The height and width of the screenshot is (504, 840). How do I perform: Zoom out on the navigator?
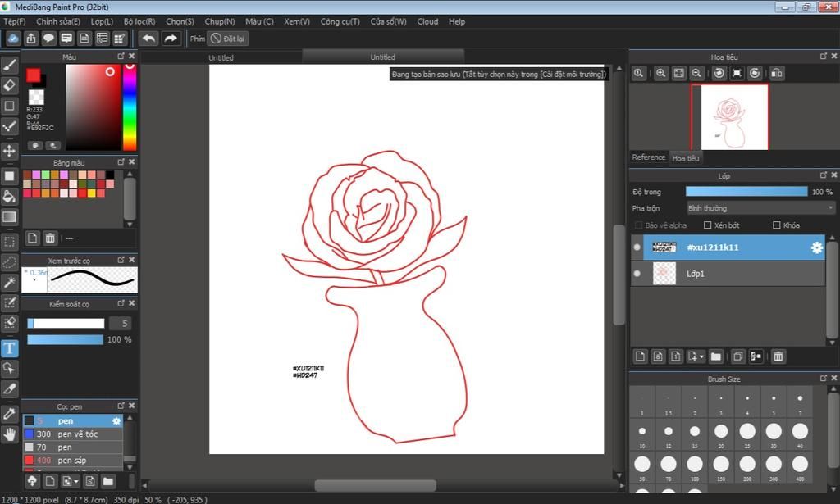pos(696,73)
